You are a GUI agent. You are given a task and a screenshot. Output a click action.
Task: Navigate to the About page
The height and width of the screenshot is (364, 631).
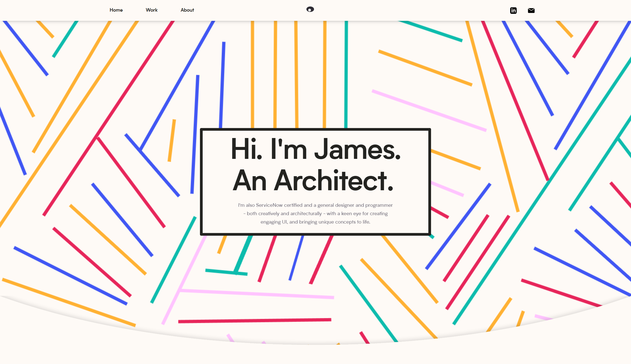(187, 10)
